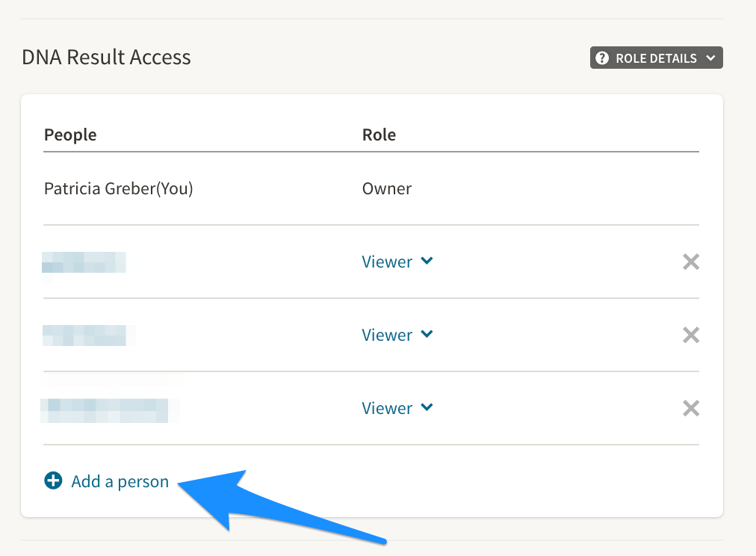Click the chevron next to the third Viewer
This screenshot has height=556, width=756.
(x=427, y=407)
